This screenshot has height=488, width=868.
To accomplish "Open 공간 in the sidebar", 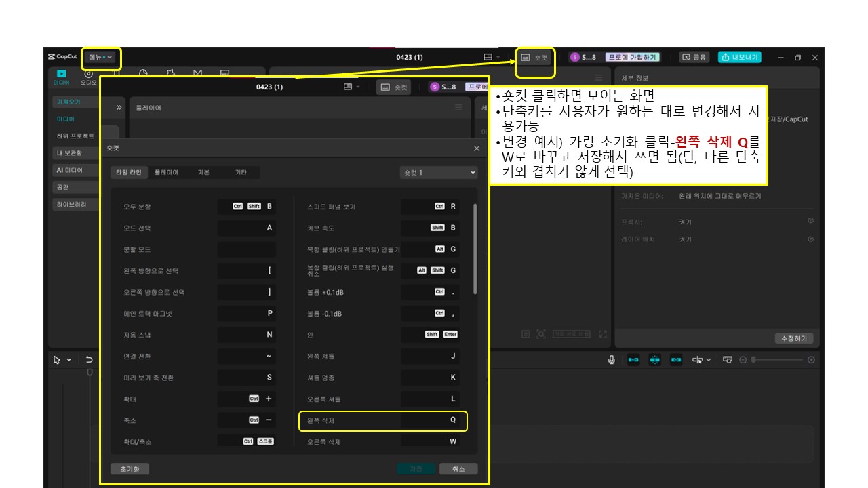I will click(x=74, y=187).
